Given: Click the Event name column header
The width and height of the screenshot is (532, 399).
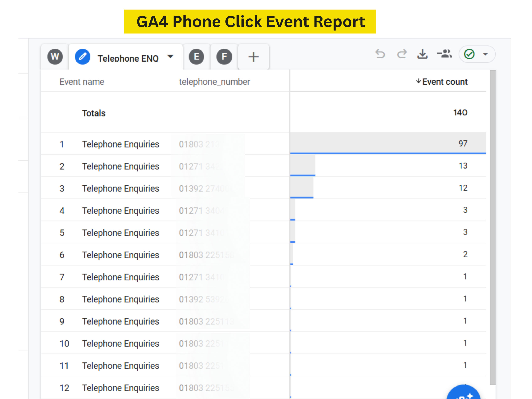Looking at the screenshot, I should [x=82, y=82].
